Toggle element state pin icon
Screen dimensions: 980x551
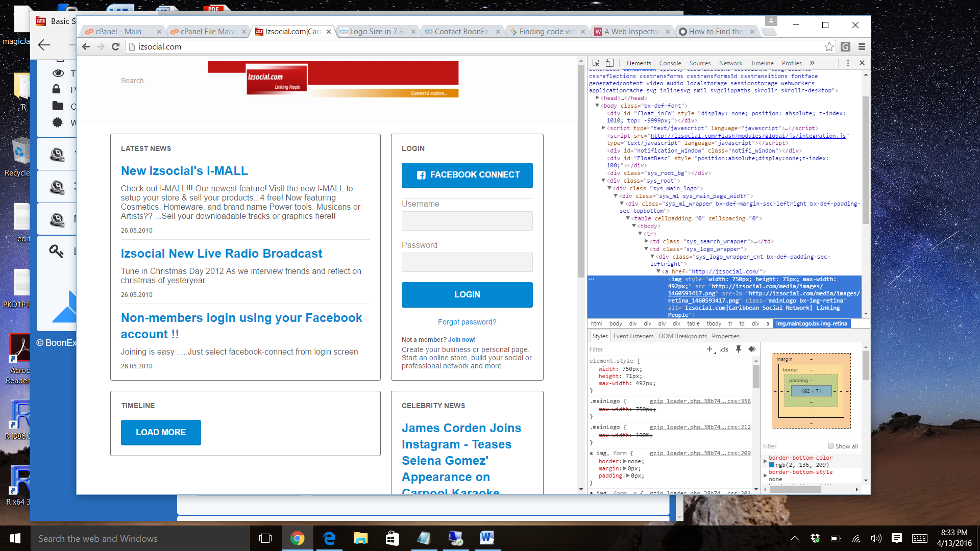pyautogui.click(x=738, y=349)
